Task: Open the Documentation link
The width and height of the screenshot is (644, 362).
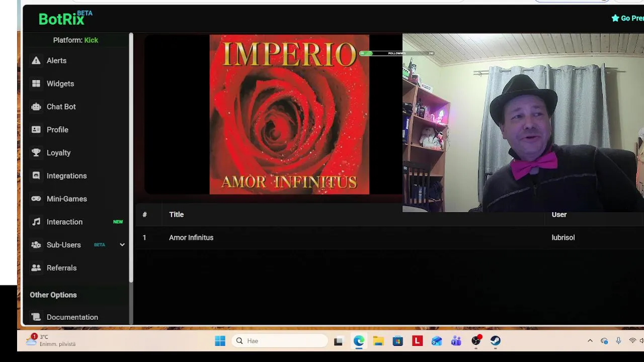Action: tap(72, 317)
